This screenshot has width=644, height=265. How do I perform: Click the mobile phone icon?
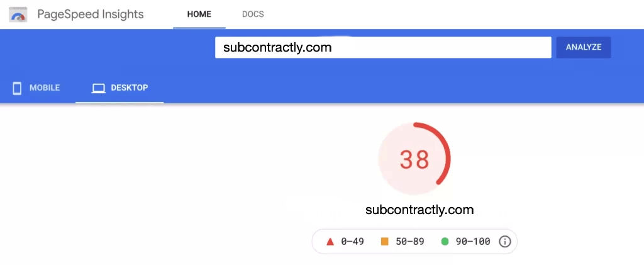click(x=18, y=88)
